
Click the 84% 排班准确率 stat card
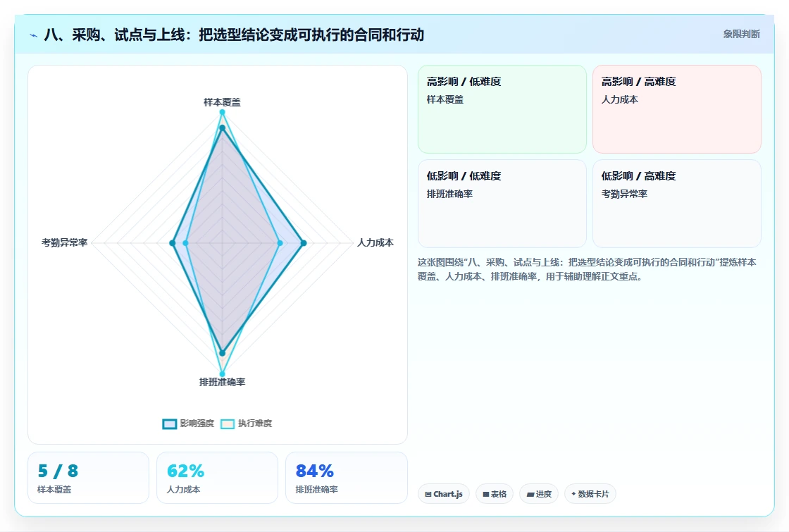coord(346,478)
